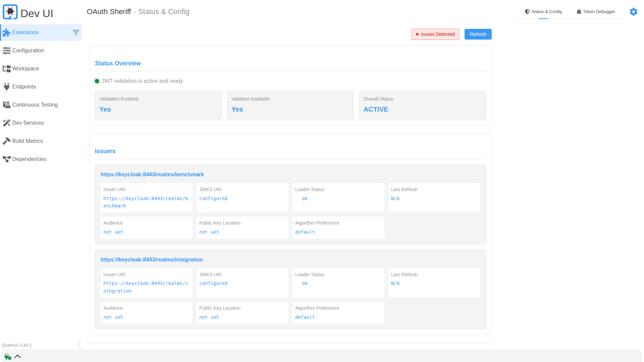Click the Dev Services magic wand icon
Screen dimensions: 644x362
tap(6, 123)
